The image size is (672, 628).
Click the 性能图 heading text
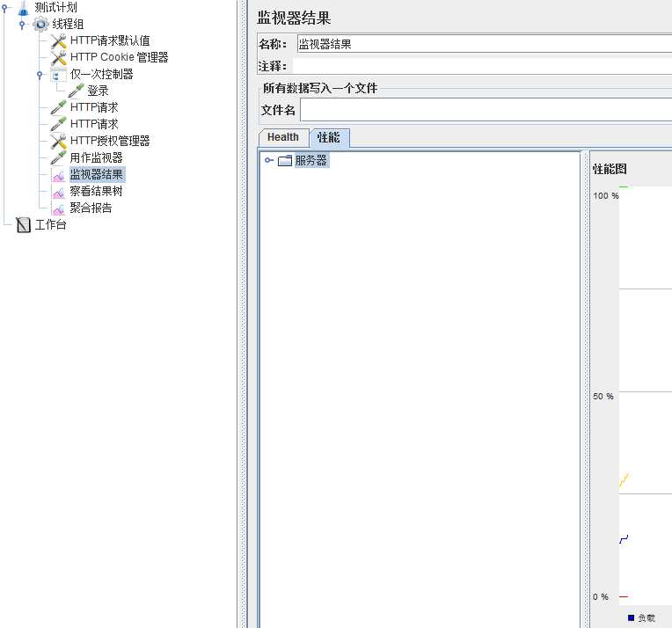click(x=610, y=169)
